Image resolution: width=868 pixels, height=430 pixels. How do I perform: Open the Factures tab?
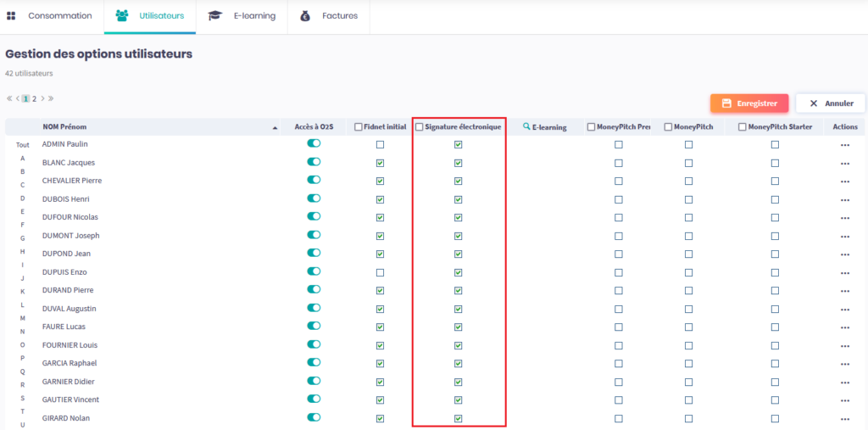pos(329,16)
